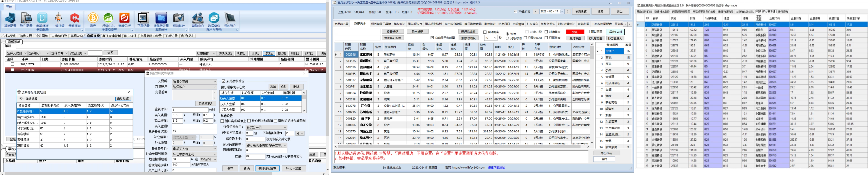868x181 pixels.
Task: Click 使用模板填充 button
Action: 267,168
